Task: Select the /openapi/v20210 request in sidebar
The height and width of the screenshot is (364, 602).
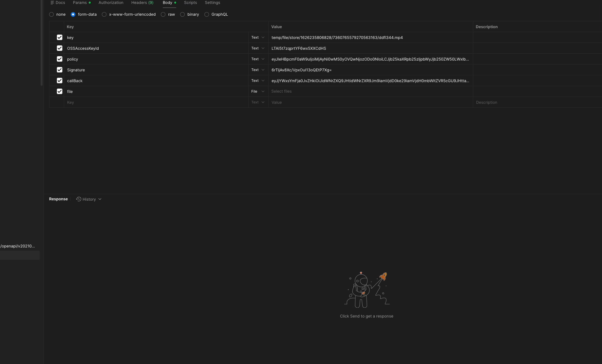Action: pos(18,246)
